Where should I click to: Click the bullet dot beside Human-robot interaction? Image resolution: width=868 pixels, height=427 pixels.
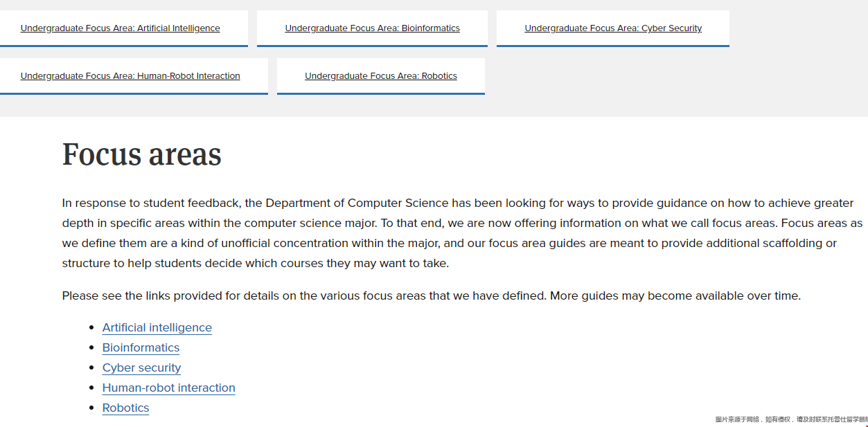(91, 388)
